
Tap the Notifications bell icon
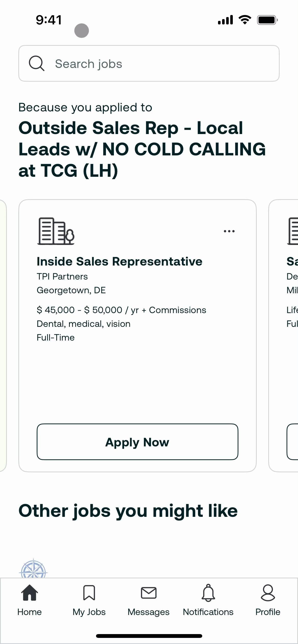pyautogui.click(x=208, y=593)
